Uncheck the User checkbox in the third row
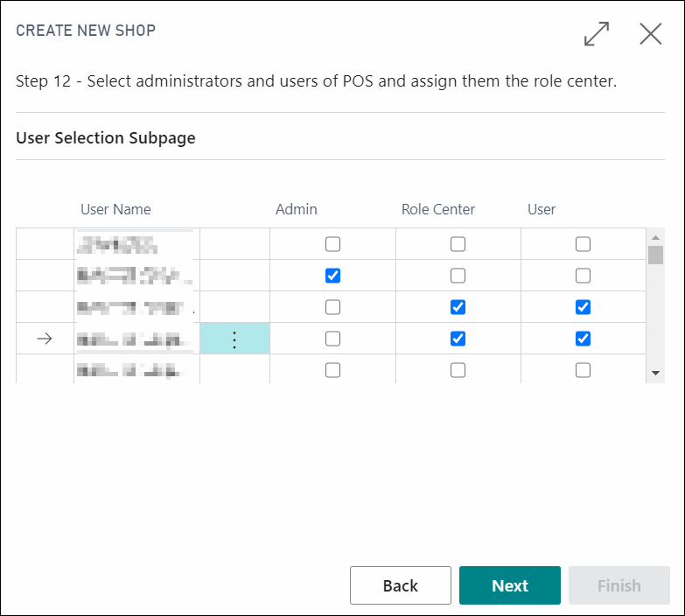Screen dimensions: 685x616 tap(583, 307)
